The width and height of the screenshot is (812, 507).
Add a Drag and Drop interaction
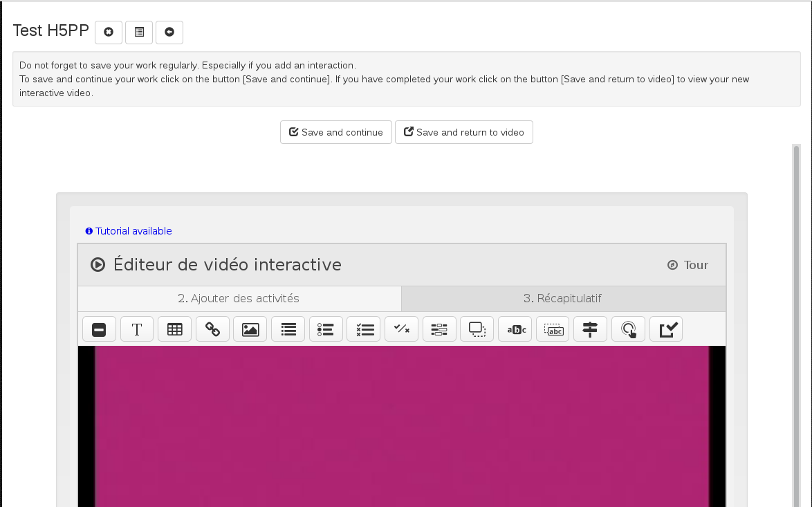coord(477,329)
